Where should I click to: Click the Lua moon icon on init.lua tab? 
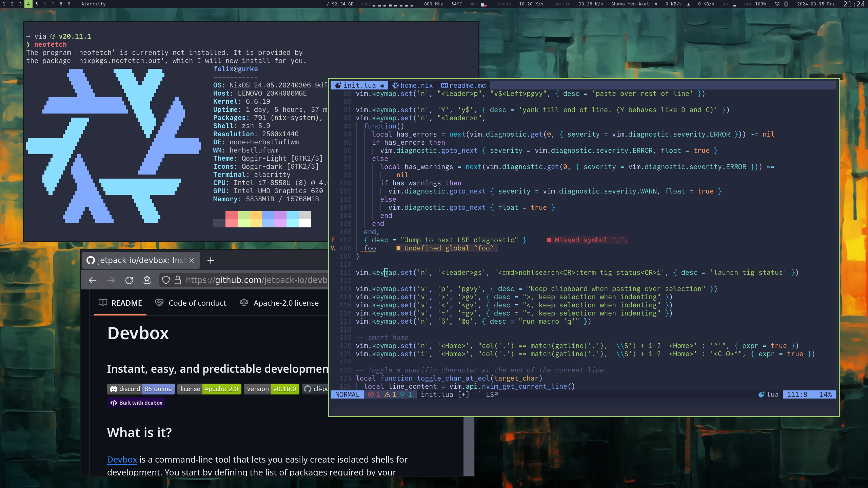coord(338,85)
